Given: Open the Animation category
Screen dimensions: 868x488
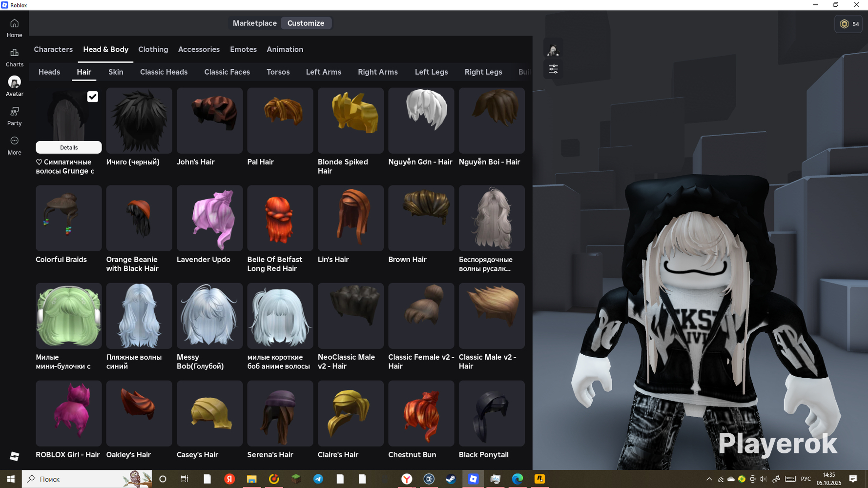Looking at the screenshot, I should tap(285, 49).
